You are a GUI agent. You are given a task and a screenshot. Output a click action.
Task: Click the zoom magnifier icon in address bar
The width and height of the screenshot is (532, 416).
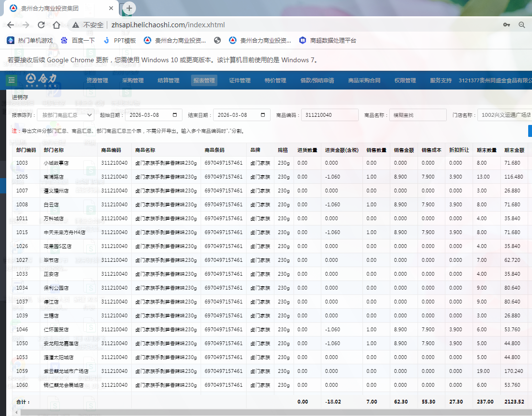click(x=522, y=25)
